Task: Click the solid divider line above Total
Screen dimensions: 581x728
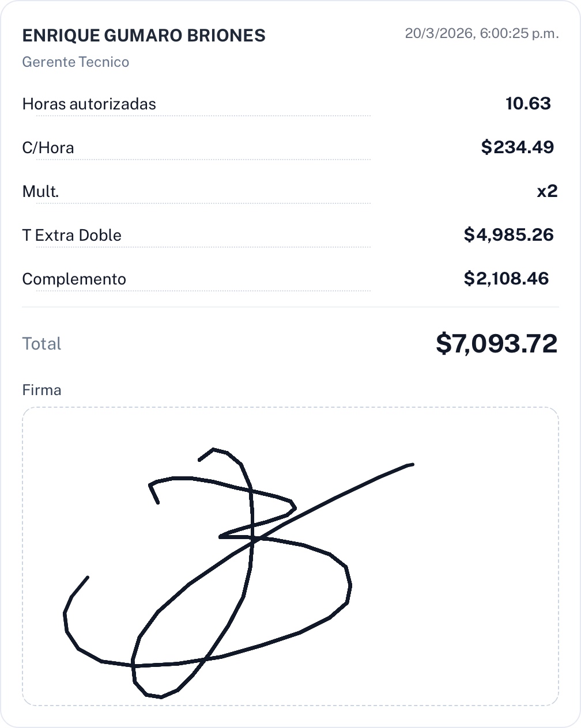Action: coord(290,307)
